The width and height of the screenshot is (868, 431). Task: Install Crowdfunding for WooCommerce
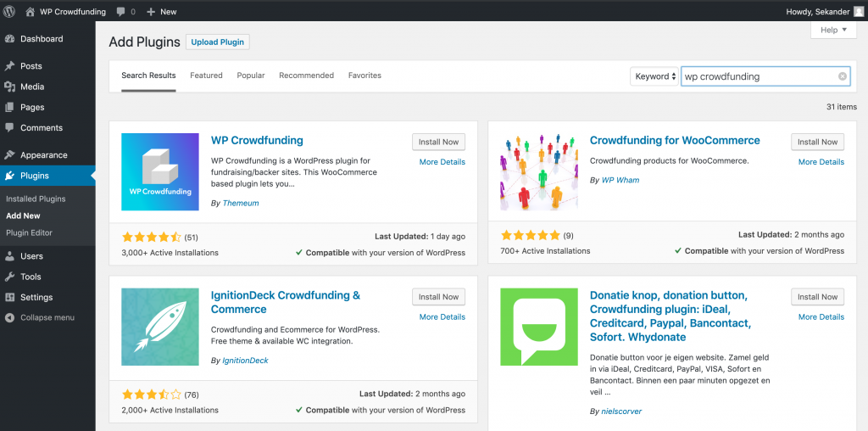pyautogui.click(x=818, y=142)
